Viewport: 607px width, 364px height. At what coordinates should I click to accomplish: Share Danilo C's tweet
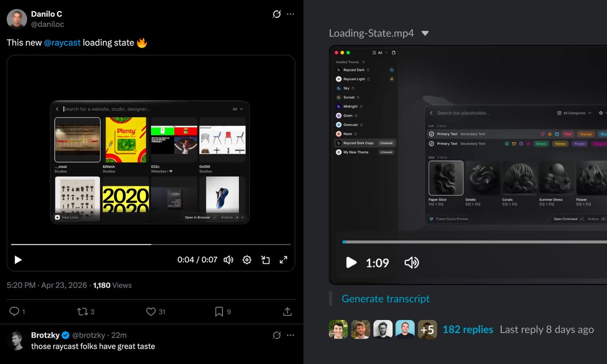287,311
